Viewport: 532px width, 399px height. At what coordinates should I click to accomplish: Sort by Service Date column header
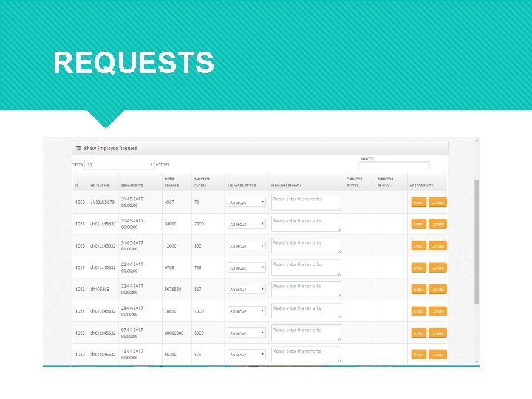click(132, 185)
